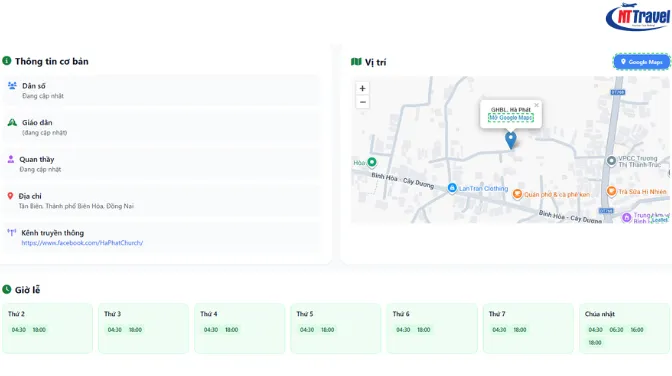Click the Vị trí heading
Screen dimensions: 672x376
[x=375, y=62]
